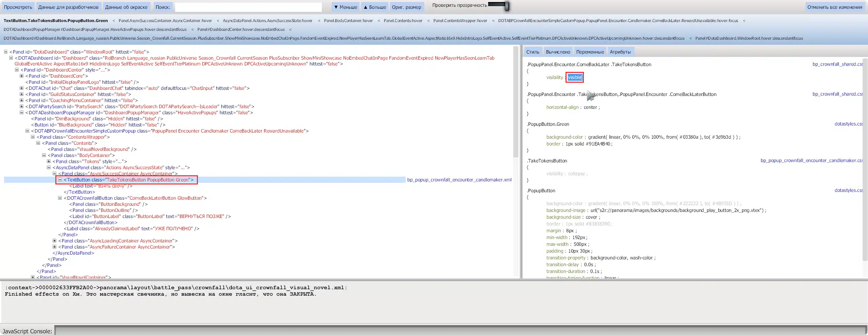Expand the CoachingMenuContainer panel node
The width and height of the screenshot is (868, 335).
coord(22,100)
